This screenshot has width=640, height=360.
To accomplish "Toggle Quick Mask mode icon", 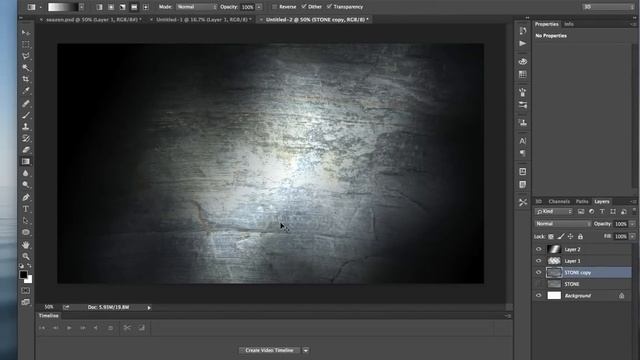I will (x=26, y=291).
